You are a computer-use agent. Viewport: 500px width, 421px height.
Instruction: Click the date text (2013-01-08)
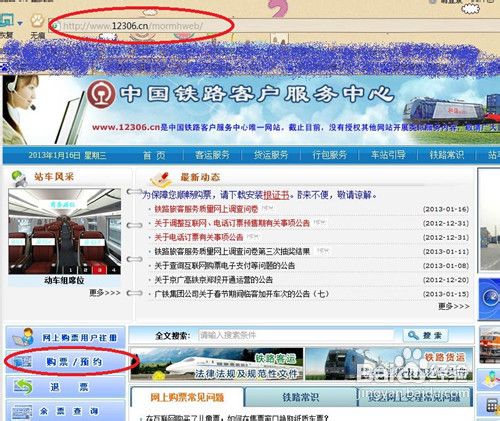(x=446, y=266)
